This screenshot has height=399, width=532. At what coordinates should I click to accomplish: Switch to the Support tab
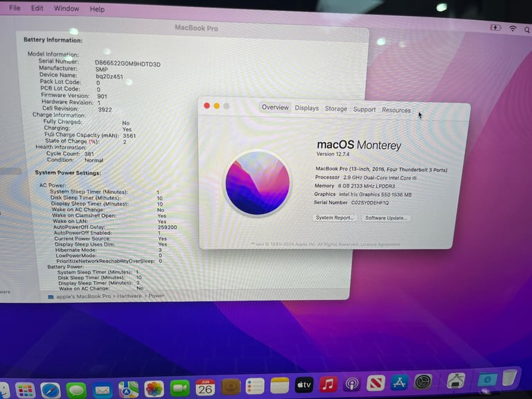(x=364, y=109)
